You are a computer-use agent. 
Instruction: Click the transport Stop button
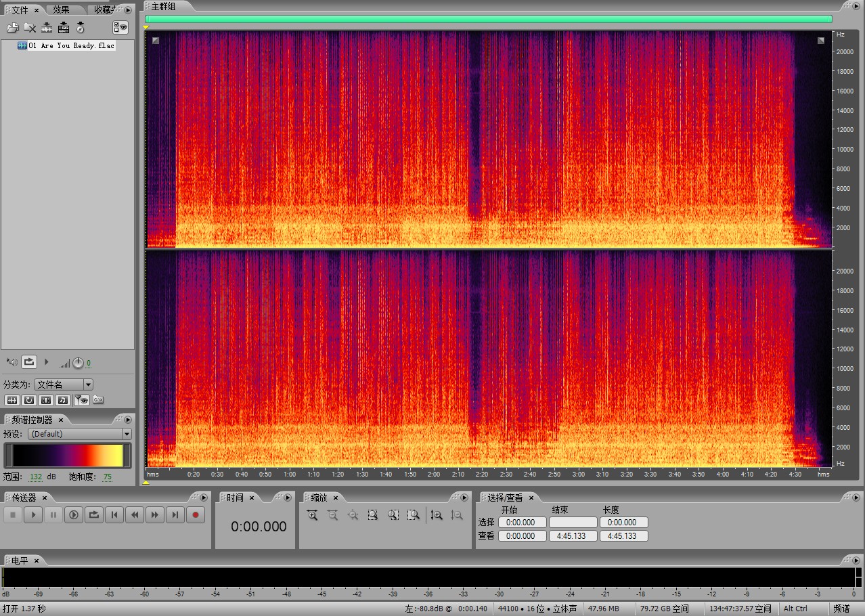tap(12, 515)
